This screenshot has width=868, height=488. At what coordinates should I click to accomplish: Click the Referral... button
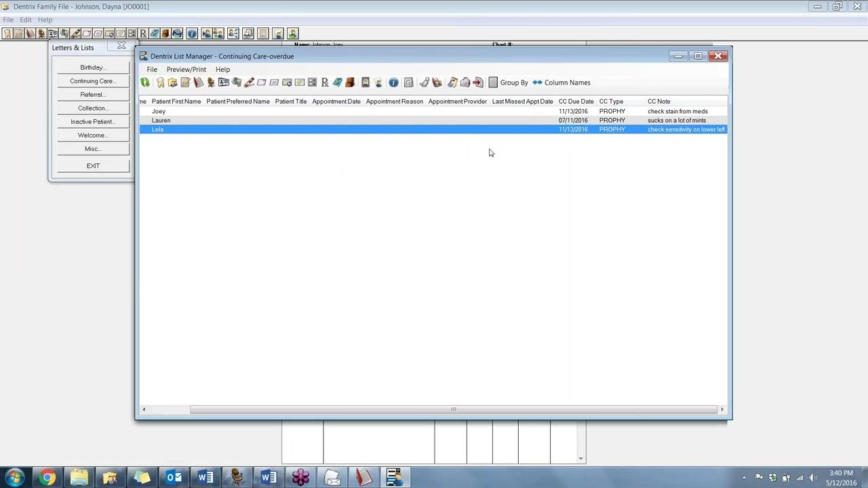93,94
